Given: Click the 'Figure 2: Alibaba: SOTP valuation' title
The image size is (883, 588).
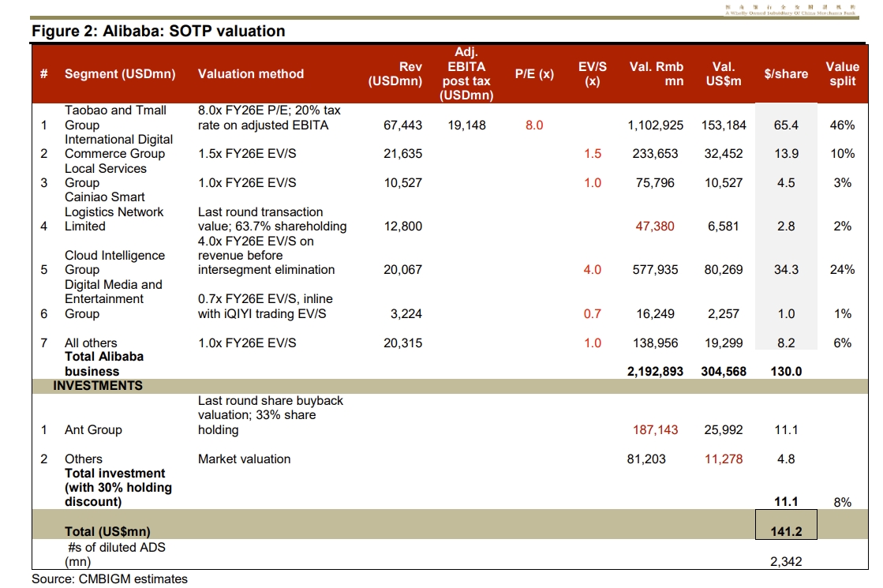Looking at the screenshot, I should click(159, 31).
